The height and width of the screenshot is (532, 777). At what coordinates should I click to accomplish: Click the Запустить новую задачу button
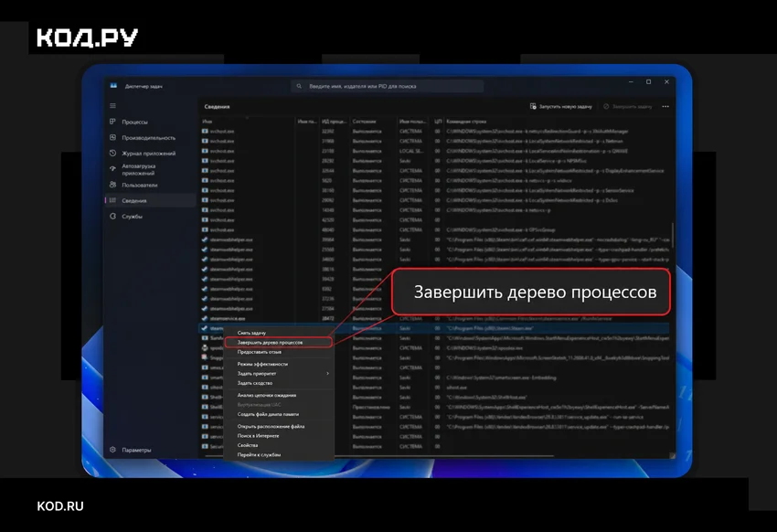(561, 107)
